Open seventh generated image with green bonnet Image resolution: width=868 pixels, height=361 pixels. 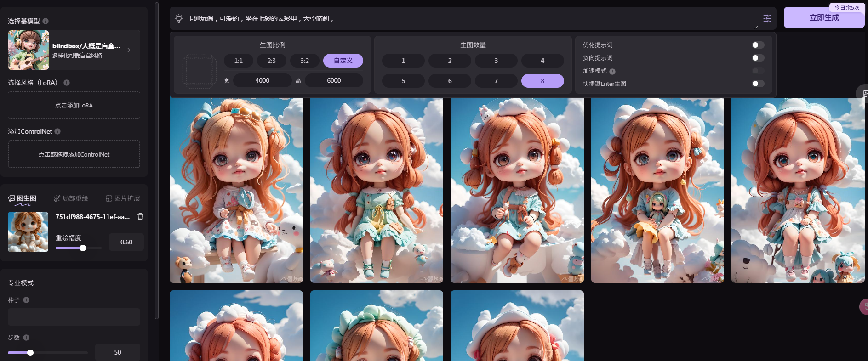pyautogui.click(x=377, y=326)
